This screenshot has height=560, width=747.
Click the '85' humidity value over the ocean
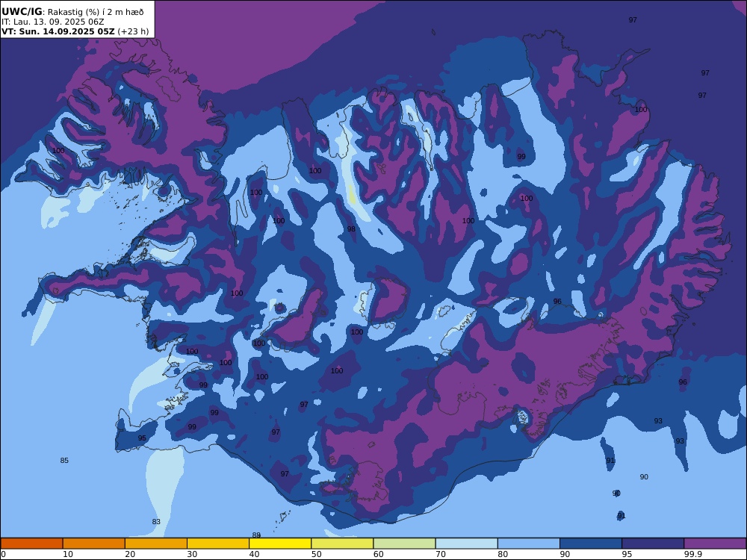pos(64,461)
